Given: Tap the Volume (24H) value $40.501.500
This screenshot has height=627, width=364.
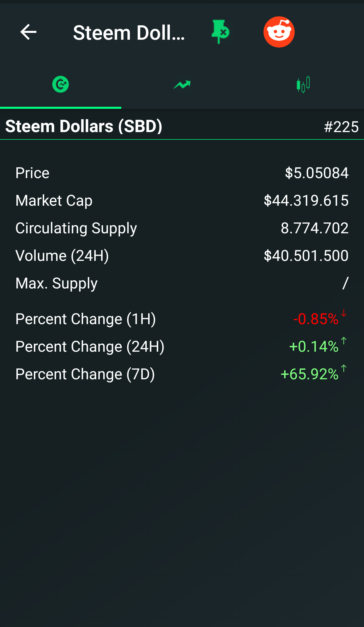Looking at the screenshot, I should (306, 256).
